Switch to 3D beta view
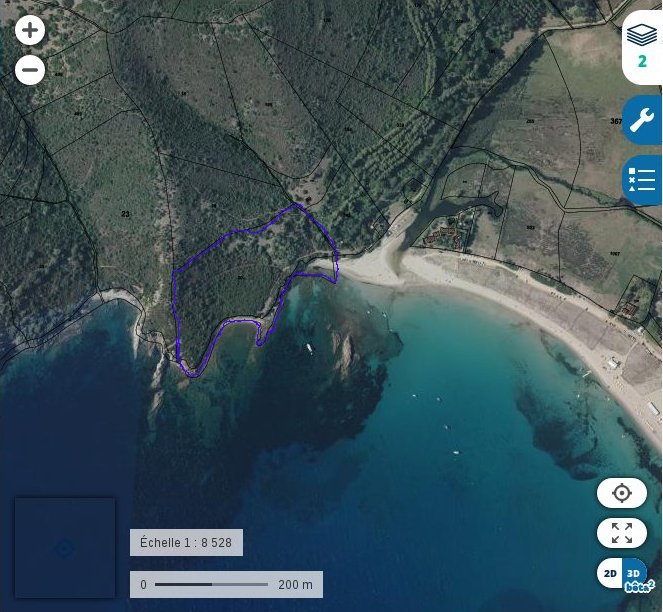Image resolution: width=663 pixels, height=612 pixels. tap(635, 574)
